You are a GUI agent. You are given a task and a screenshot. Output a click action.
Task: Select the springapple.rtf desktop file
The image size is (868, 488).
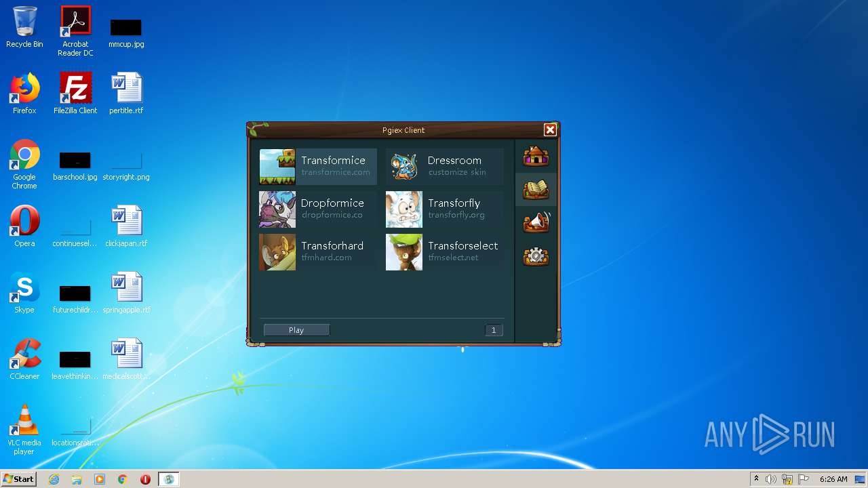(x=126, y=293)
